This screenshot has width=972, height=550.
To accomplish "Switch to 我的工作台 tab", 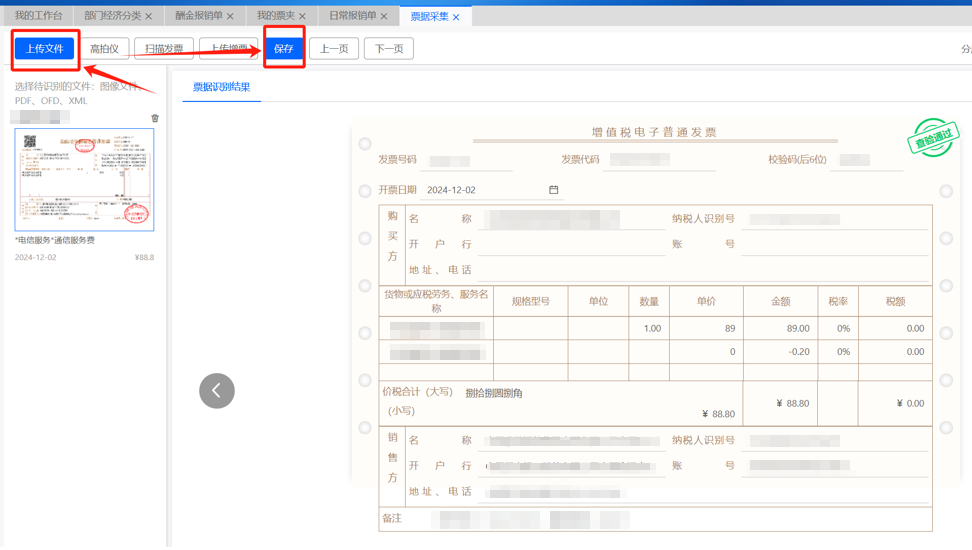I will click(x=38, y=16).
